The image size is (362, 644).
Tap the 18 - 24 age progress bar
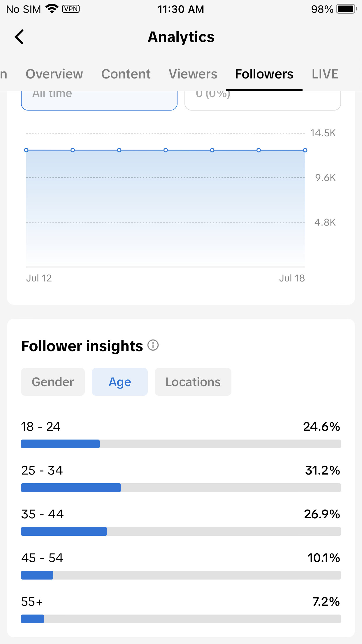pos(181,444)
